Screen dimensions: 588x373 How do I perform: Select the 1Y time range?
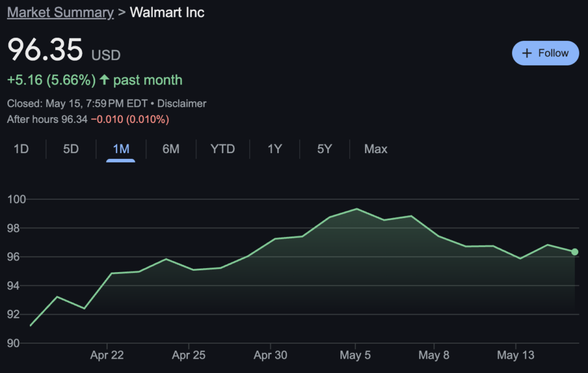[x=274, y=149]
